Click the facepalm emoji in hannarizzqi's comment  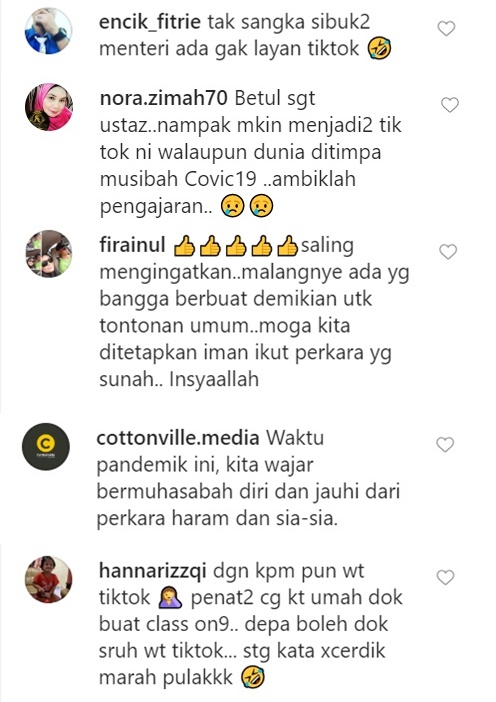point(170,598)
